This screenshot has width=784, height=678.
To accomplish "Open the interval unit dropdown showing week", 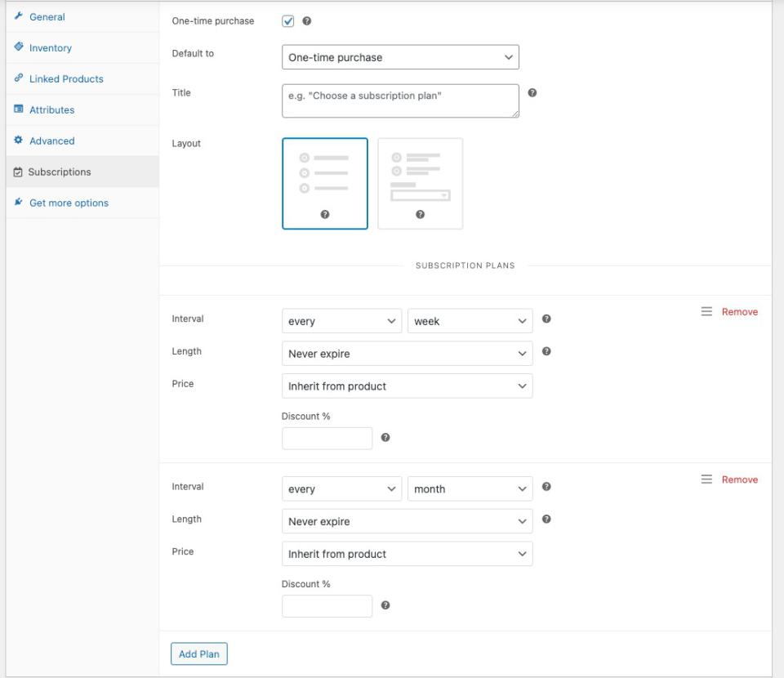I will [470, 321].
